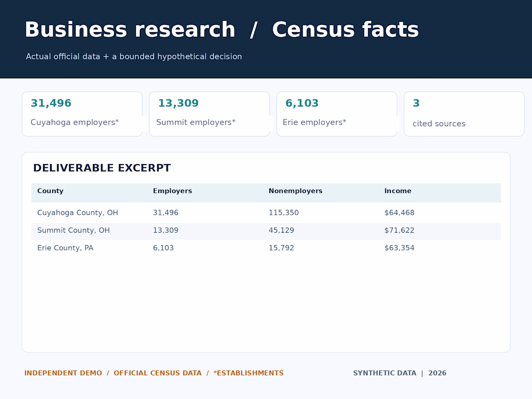The height and width of the screenshot is (399, 532).
Task: Click the nonemployers value 45,129
Action: pyautogui.click(x=281, y=230)
